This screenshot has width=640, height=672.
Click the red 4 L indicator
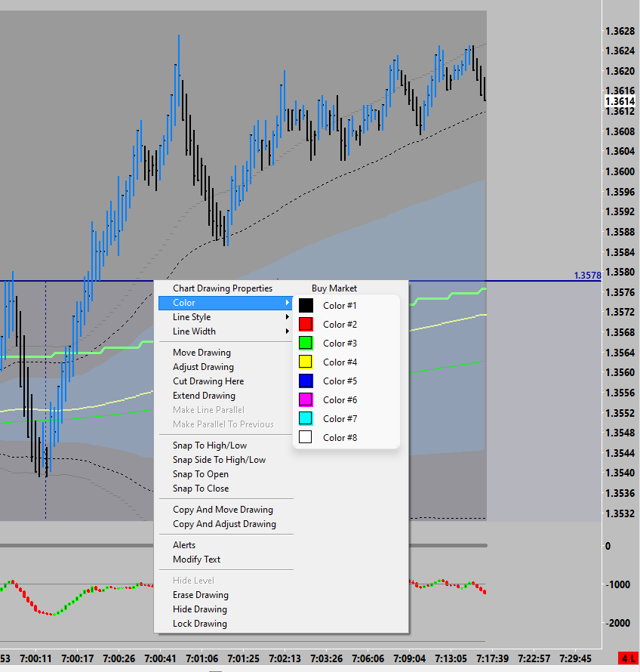pyautogui.click(x=628, y=658)
